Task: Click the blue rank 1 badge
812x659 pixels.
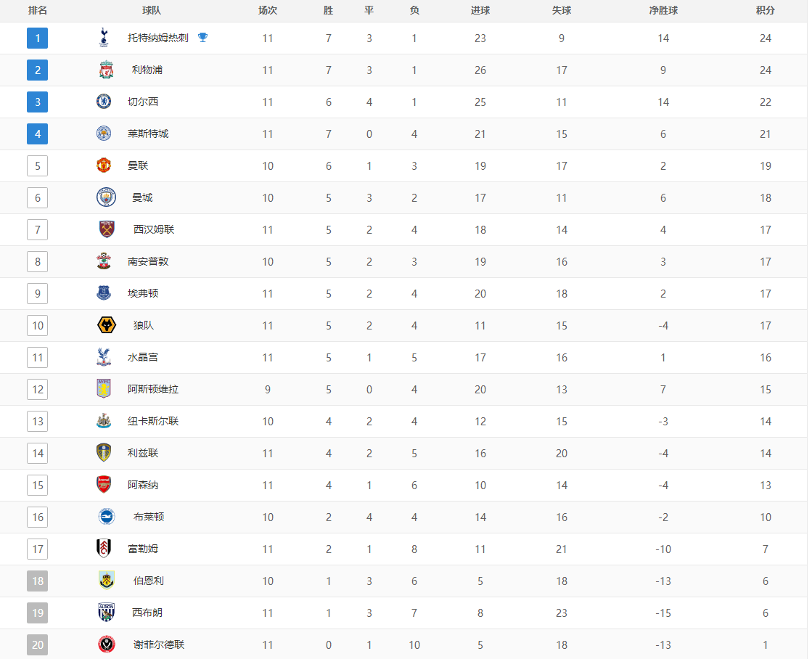Action: 37,38
